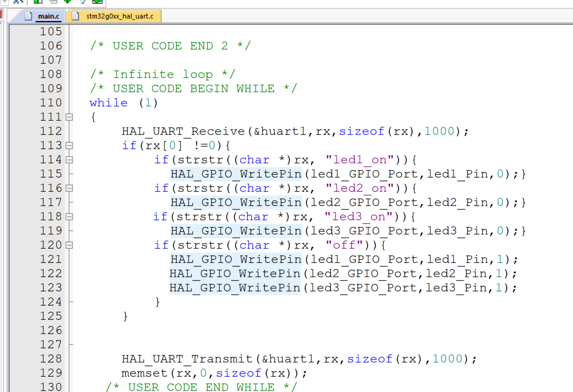This screenshot has width=573, height=392.
Task: Click sizeof on line 112
Action: (x=362, y=131)
